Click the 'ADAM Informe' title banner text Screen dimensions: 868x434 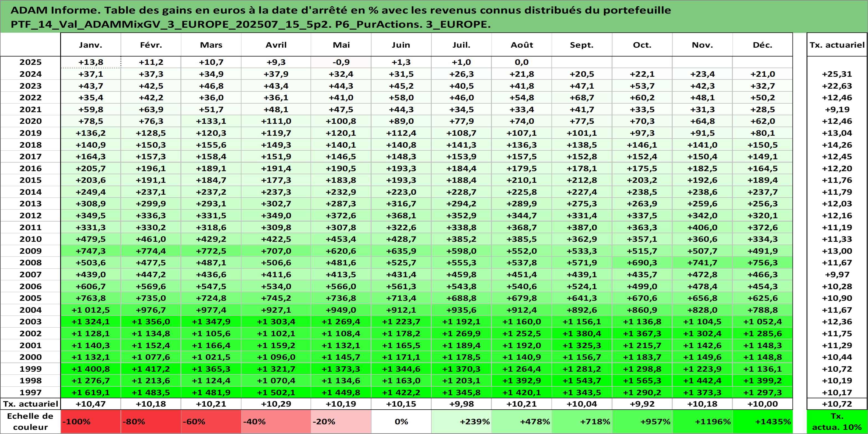[x=340, y=17]
